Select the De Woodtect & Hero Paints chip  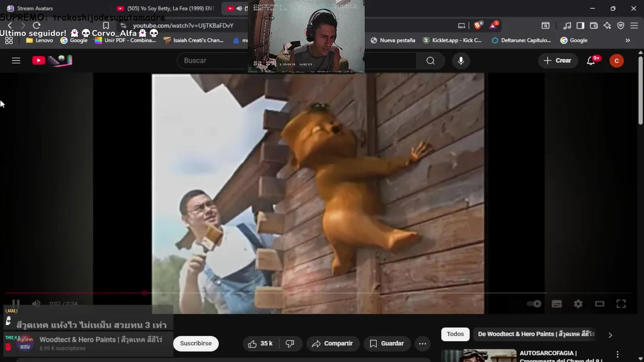tap(536, 334)
